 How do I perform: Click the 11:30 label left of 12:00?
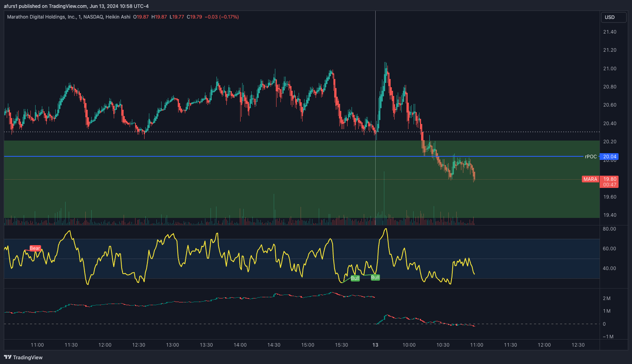(71, 345)
